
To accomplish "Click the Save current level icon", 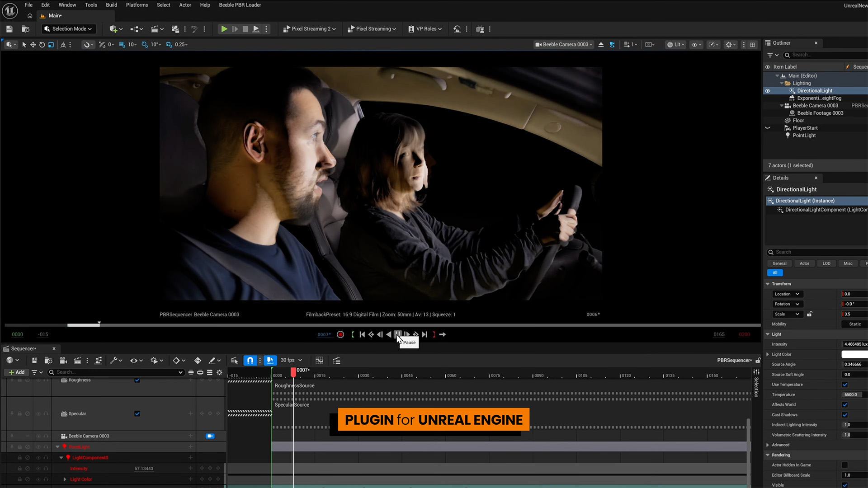I will pos(9,29).
